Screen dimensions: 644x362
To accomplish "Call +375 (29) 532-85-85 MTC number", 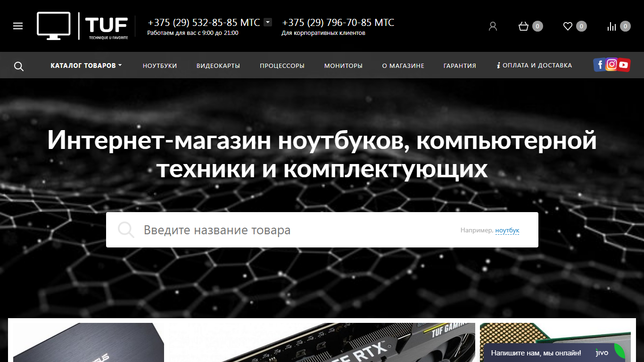I will tap(204, 23).
